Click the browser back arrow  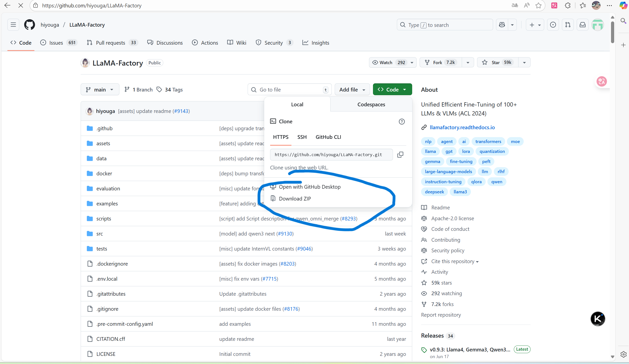coord(7,5)
